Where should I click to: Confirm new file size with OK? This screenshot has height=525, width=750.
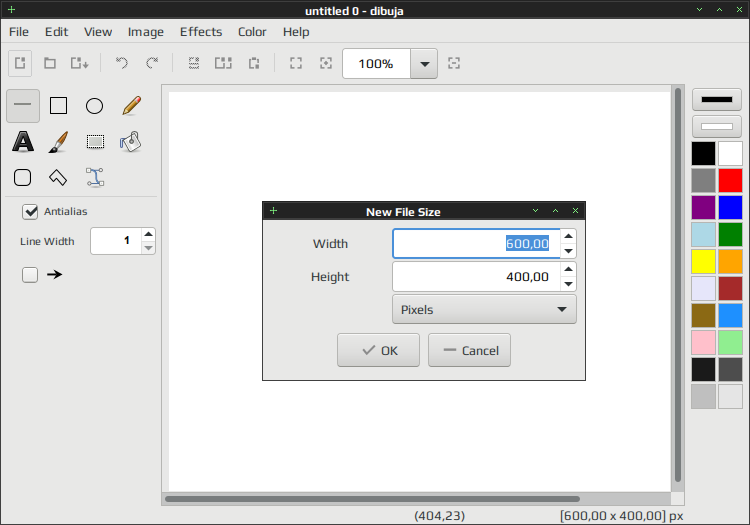pos(378,350)
